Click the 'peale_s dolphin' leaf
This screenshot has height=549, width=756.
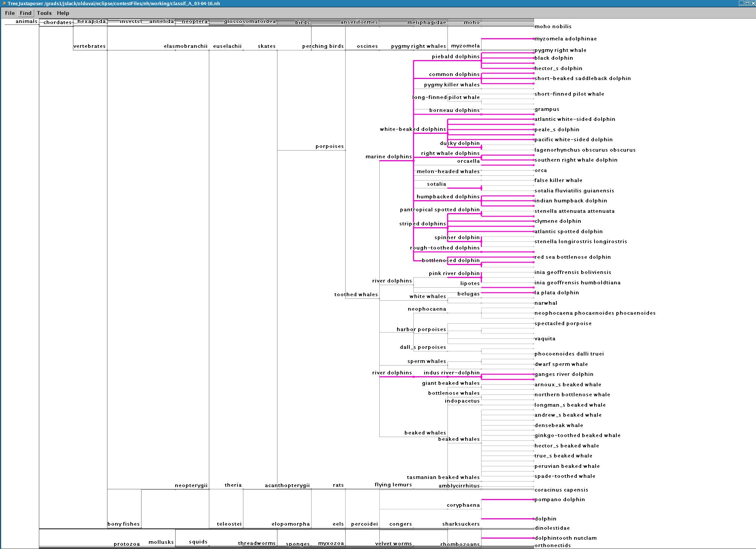click(557, 130)
